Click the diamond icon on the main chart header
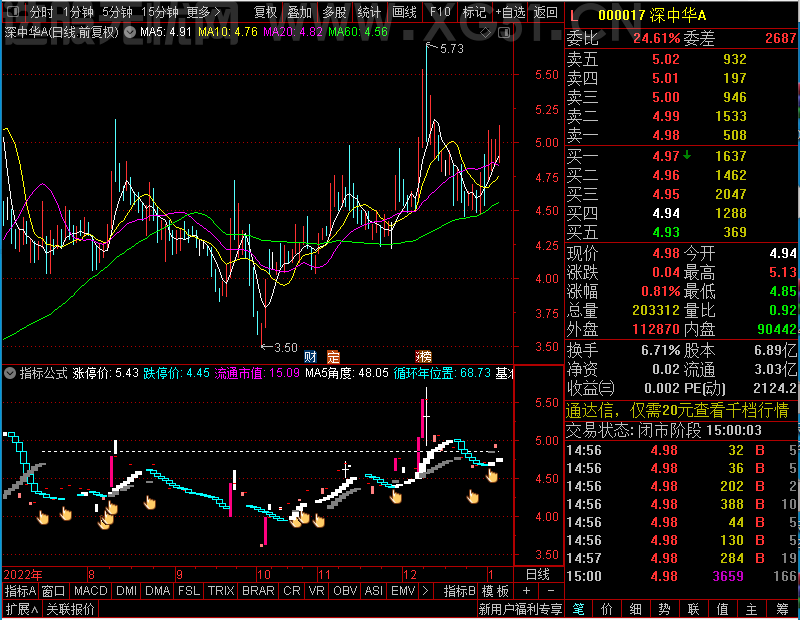The width and height of the screenshot is (800, 620). click(x=485, y=33)
